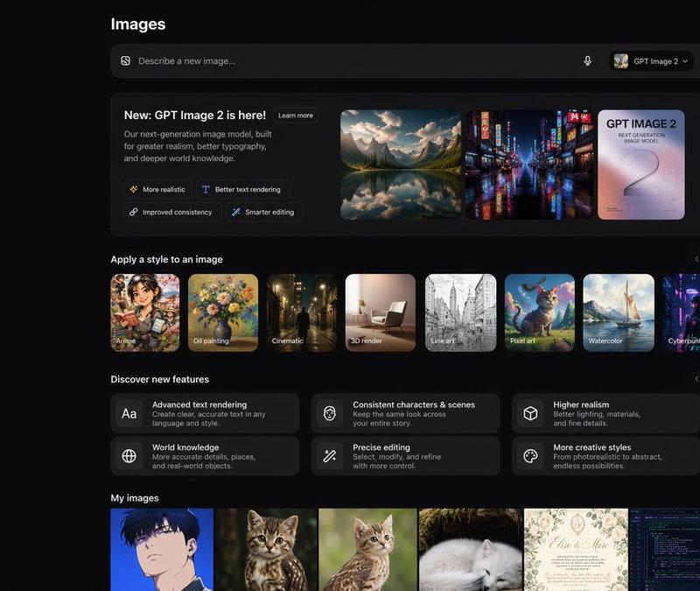Open the GPT Image 2 model dropdown

coord(651,61)
